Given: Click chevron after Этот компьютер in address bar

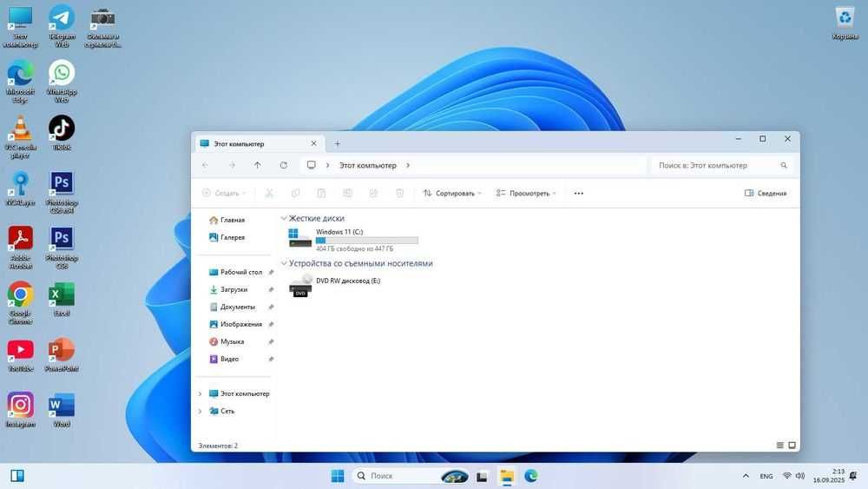Looking at the screenshot, I should (408, 165).
